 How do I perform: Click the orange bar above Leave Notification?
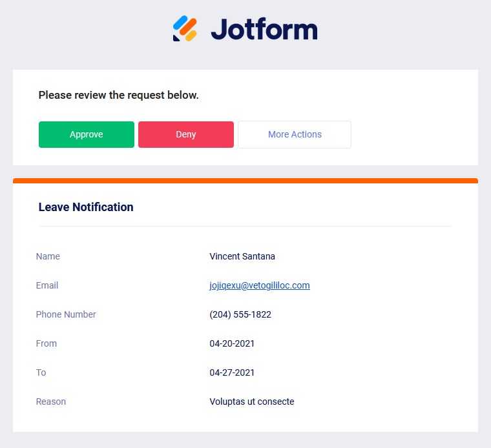(x=245, y=181)
